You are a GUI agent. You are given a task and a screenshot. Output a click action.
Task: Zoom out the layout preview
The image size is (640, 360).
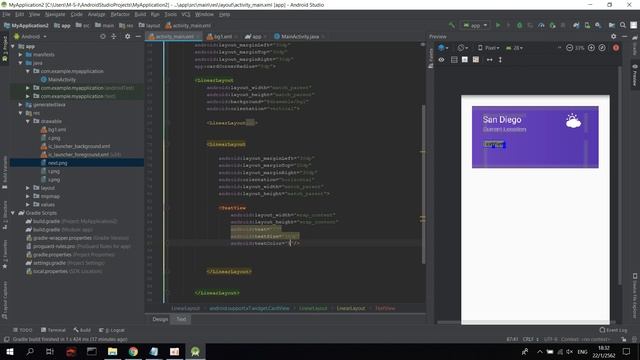click(569, 48)
